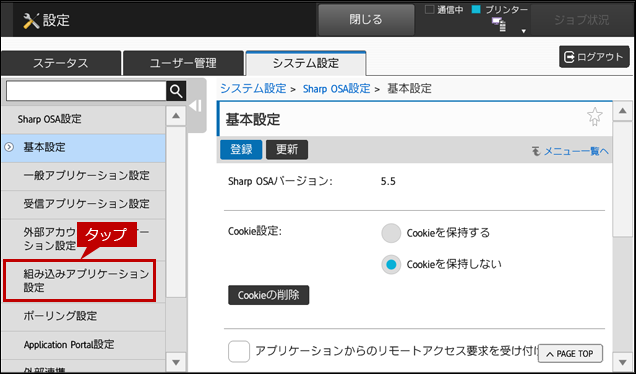Click the search magnifier icon

tap(176, 91)
